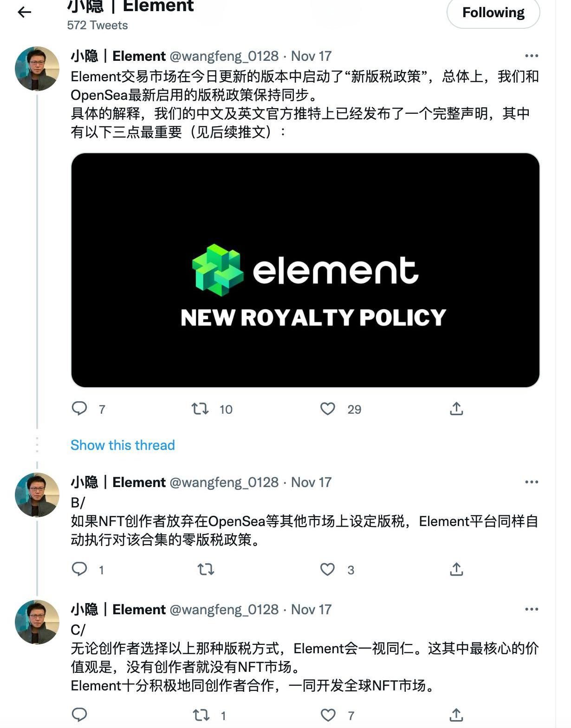Reply to the new royalty policy tweet
The height and width of the screenshot is (728, 571).
(79, 409)
